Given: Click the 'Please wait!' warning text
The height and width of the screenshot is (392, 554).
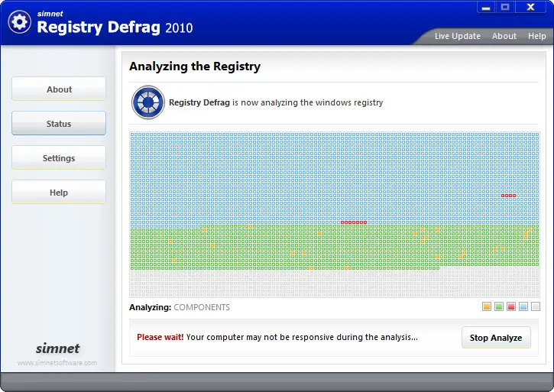Looking at the screenshot, I should pyautogui.click(x=160, y=337).
